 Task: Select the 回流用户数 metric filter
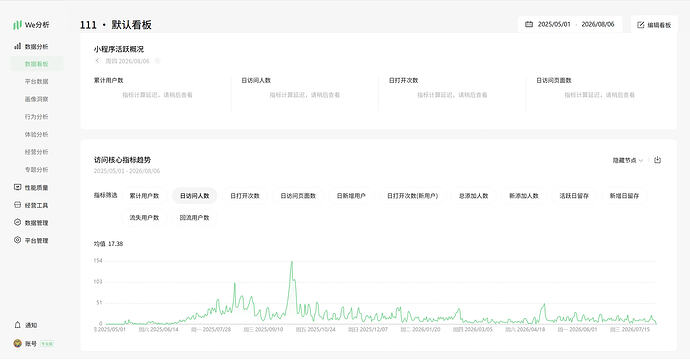pos(195,217)
